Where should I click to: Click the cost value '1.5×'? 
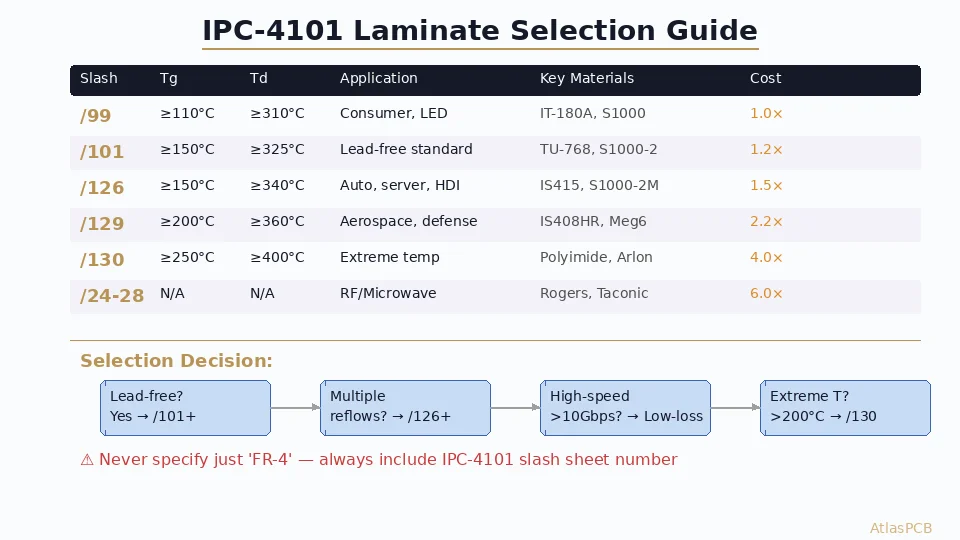coord(766,186)
